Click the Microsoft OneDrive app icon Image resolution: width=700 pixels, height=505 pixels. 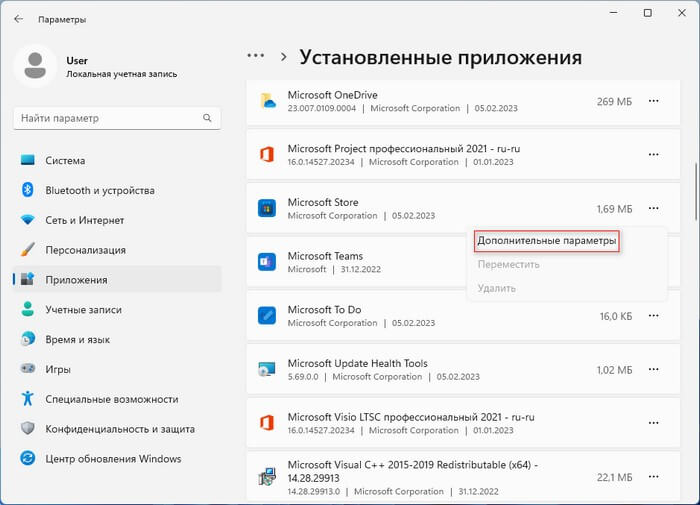[268, 101]
